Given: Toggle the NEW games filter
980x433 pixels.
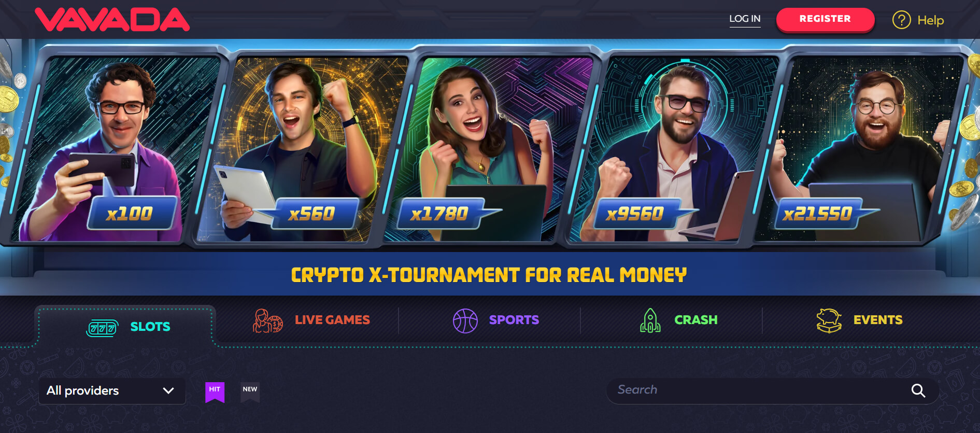Looking at the screenshot, I should tap(250, 392).
